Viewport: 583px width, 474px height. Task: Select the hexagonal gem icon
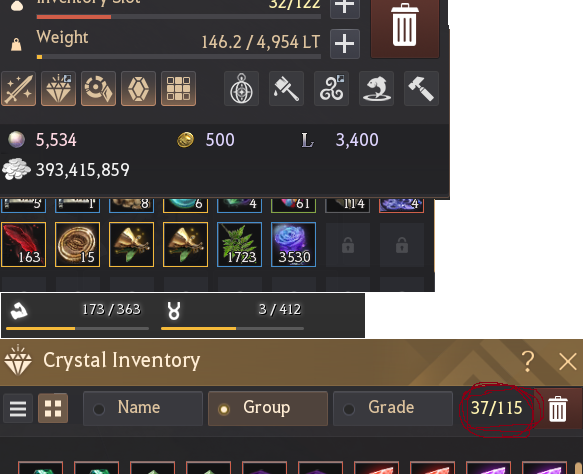(138, 89)
